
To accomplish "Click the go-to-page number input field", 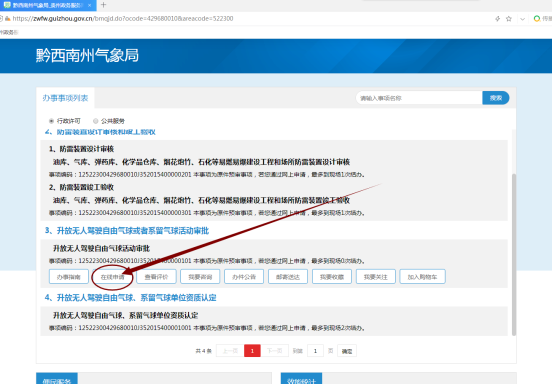I will pos(315,351).
